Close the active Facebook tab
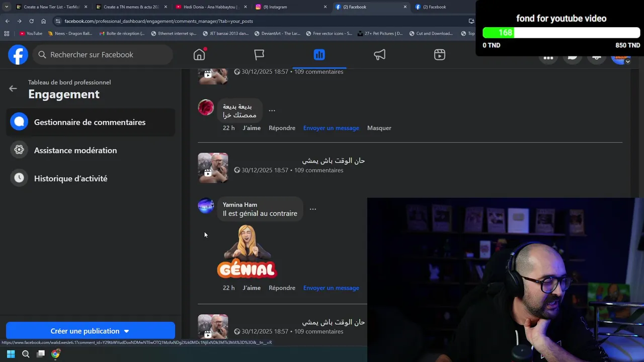The image size is (644, 362). coord(405,7)
